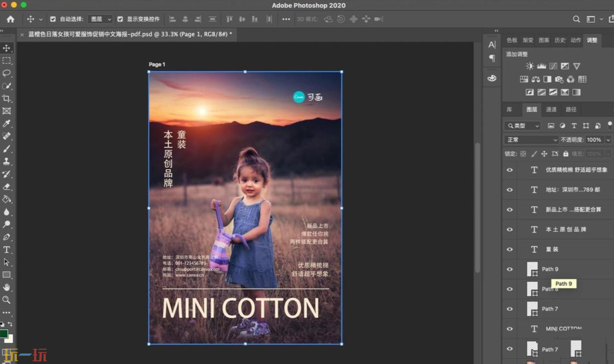Select the Zoom tool in toolbar
The width and height of the screenshot is (614, 364).
7,300
